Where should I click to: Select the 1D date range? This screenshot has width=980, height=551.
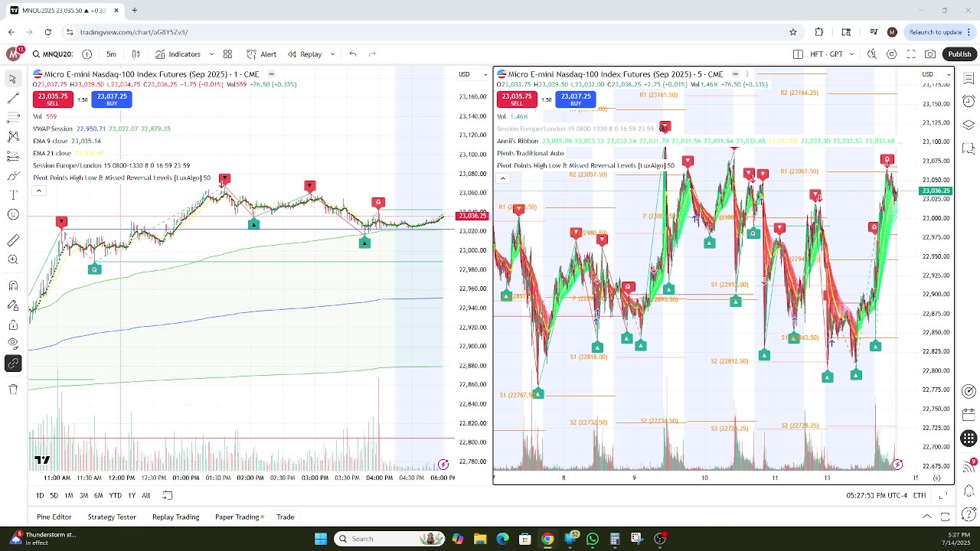[x=40, y=496]
